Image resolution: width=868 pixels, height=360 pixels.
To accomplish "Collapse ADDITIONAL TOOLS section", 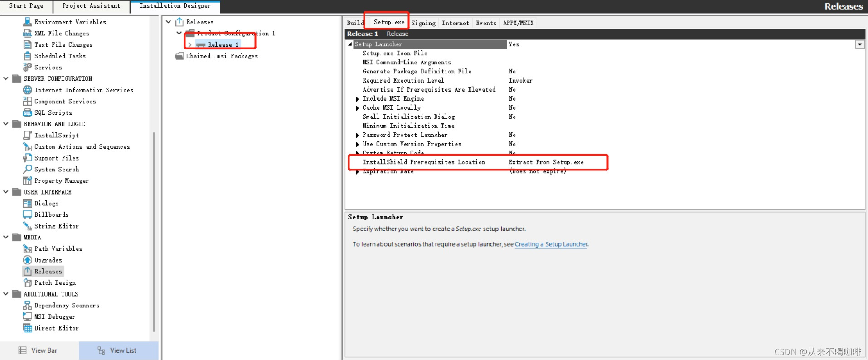I will [x=6, y=294].
